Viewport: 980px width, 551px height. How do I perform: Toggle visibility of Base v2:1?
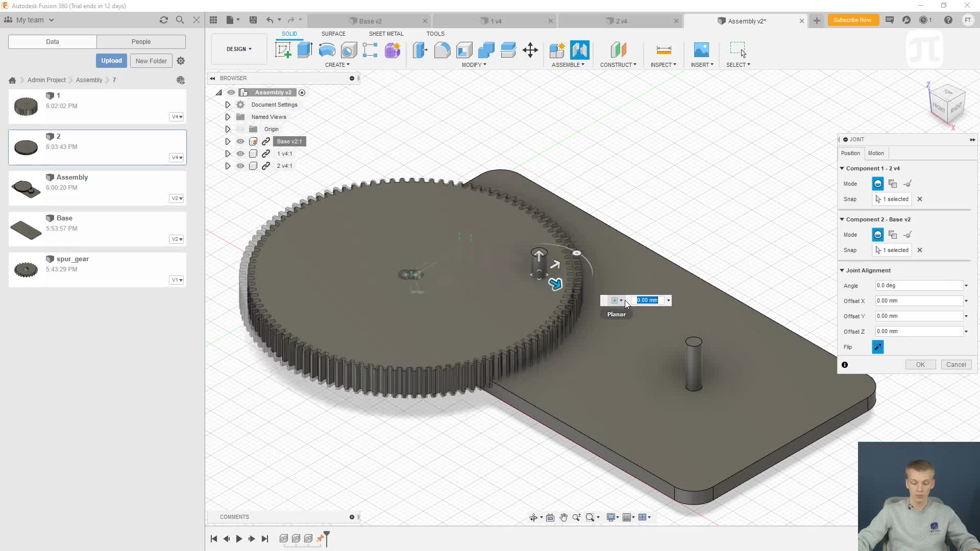tap(240, 141)
